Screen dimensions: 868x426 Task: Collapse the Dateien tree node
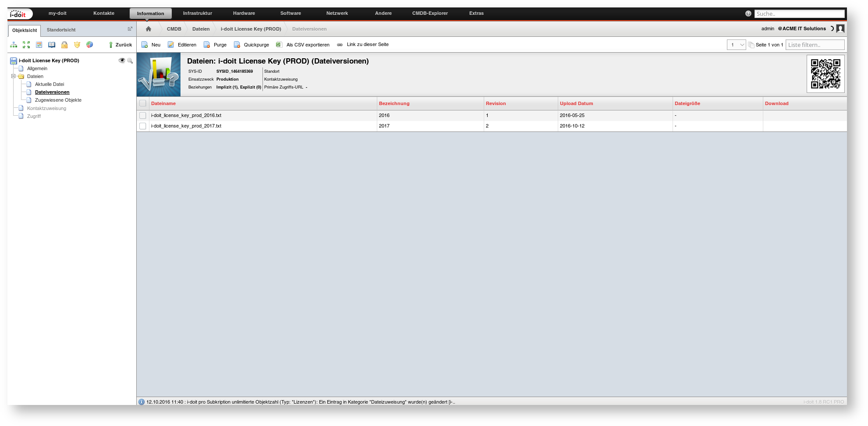(x=14, y=76)
